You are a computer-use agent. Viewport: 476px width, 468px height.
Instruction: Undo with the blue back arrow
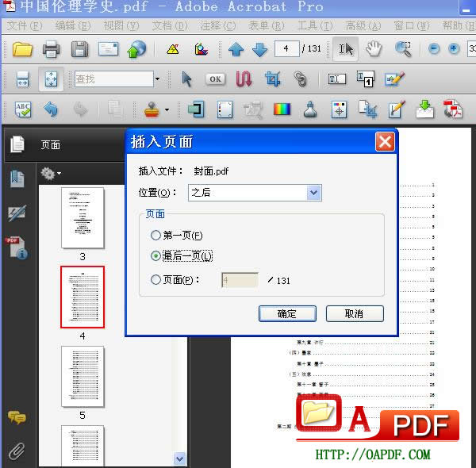pyautogui.click(x=51, y=109)
